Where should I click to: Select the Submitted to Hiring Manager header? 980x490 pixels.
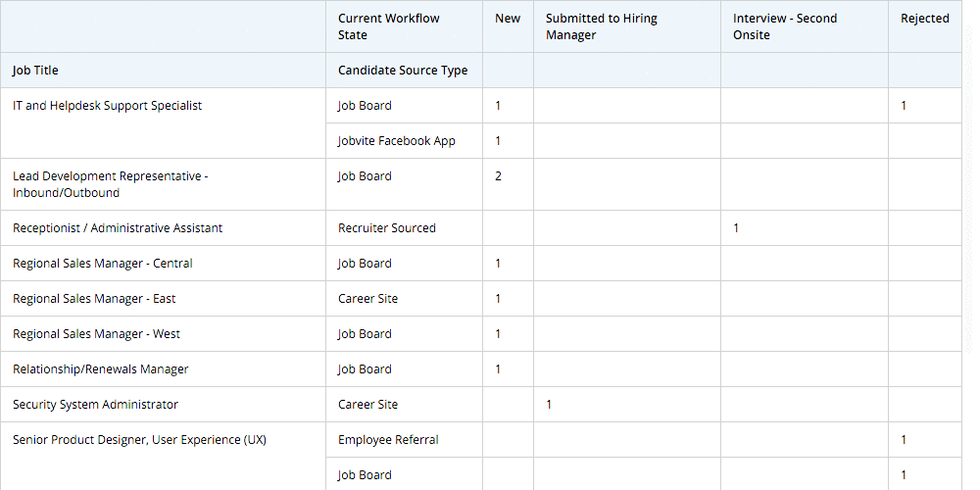(601, 26)
